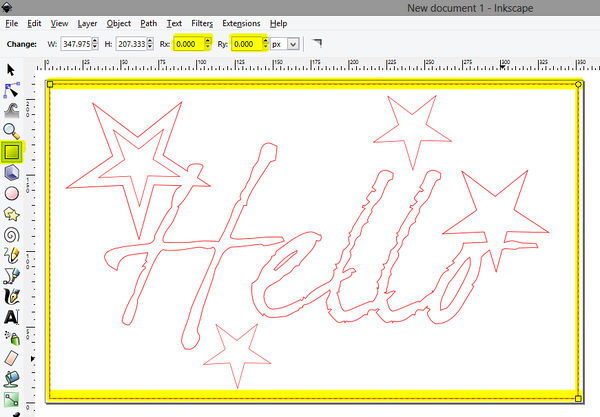The image size is (600, 417).
Task: Select the 3D Box tool
Action: [x=12, y=173]
